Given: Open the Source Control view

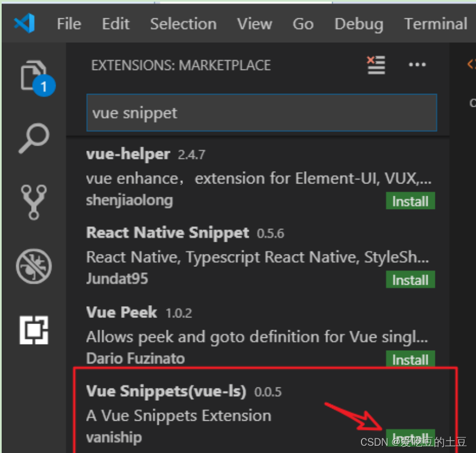Looking at the screenshot, I should (33, 201).
